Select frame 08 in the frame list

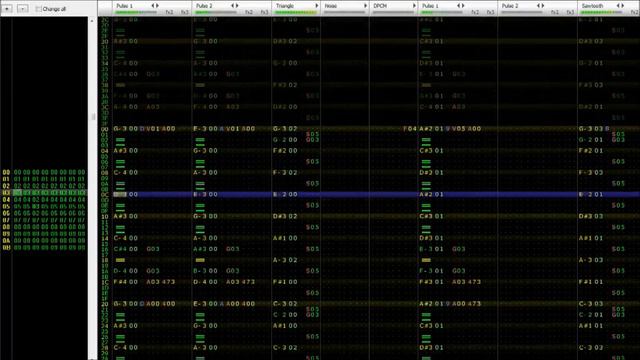coord(6,227)
